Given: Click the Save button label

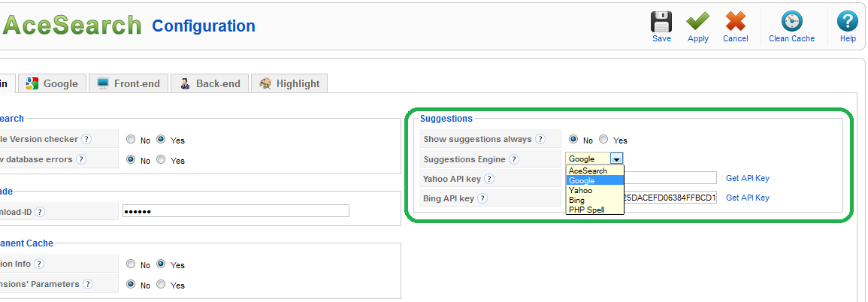Looking at the screenshot, I should coord(661,39).
